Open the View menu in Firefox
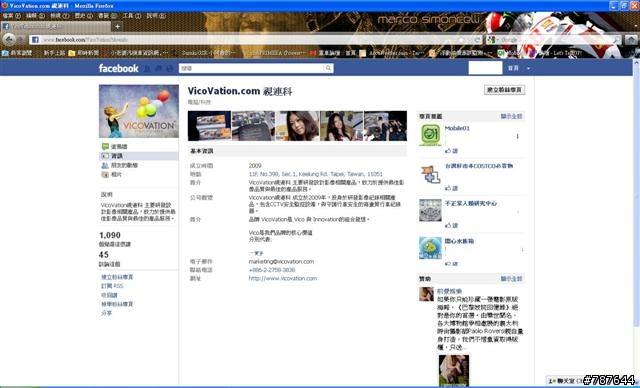Viewport: 640px width, 388px height. click(59, 16)
